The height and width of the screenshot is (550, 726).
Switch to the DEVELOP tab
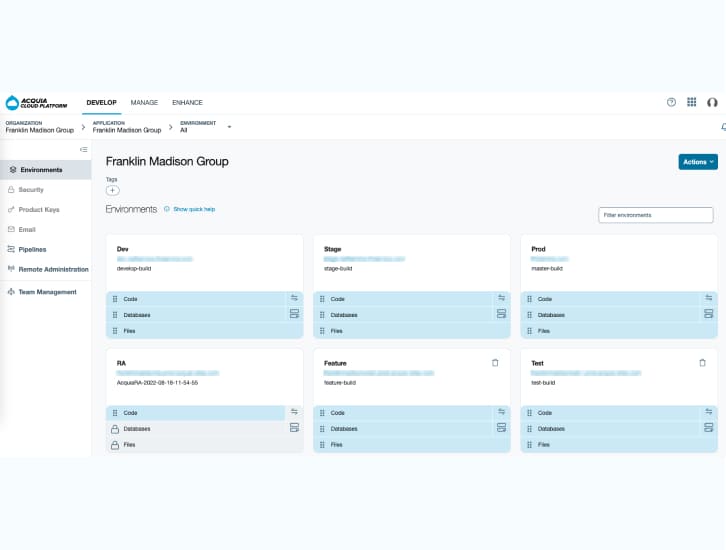pyautogui.click(x=101, y=102)
